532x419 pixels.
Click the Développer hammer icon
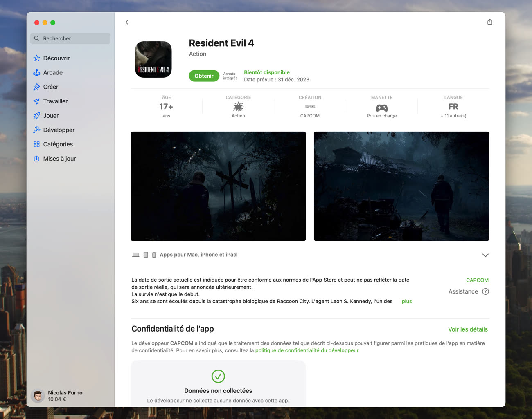pos(37,130)
